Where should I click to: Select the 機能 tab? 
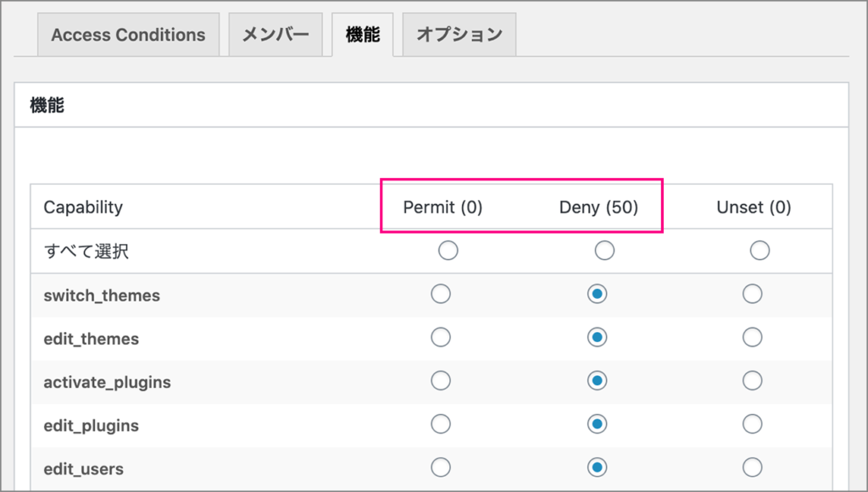363,35
